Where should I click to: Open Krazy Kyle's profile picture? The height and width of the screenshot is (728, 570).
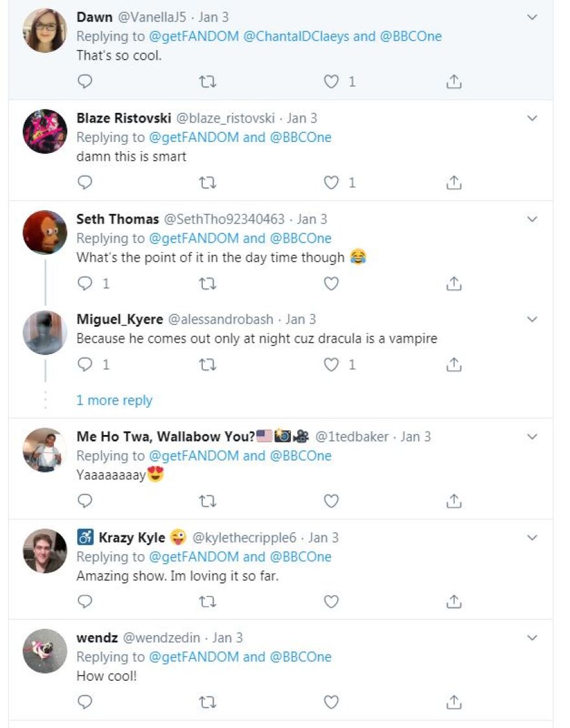[45, 551]
